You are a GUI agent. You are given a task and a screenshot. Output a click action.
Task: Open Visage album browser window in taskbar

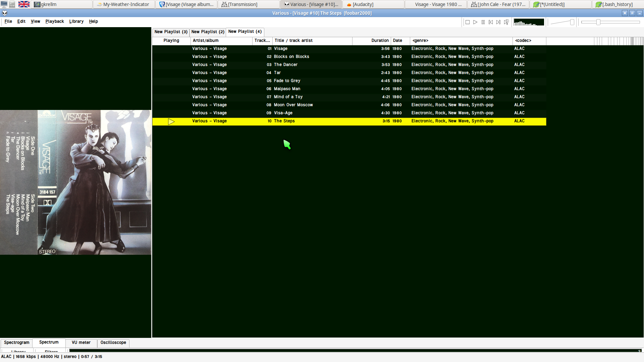point(186,4)
